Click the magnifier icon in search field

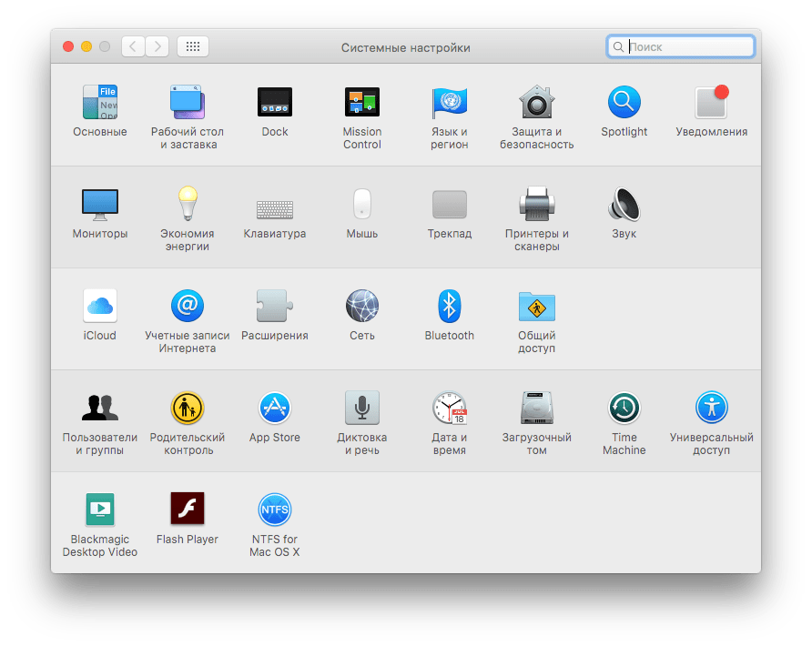click(x=618, y=46)
